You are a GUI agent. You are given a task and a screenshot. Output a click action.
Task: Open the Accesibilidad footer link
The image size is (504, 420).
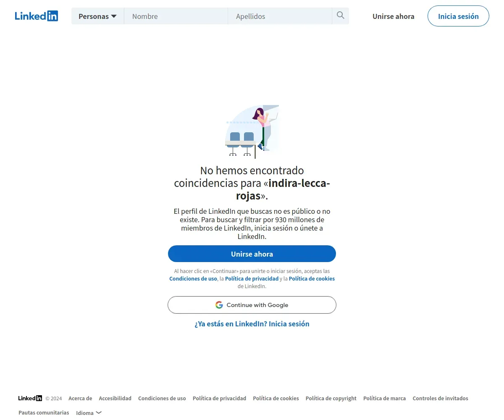tap(115, 398)
